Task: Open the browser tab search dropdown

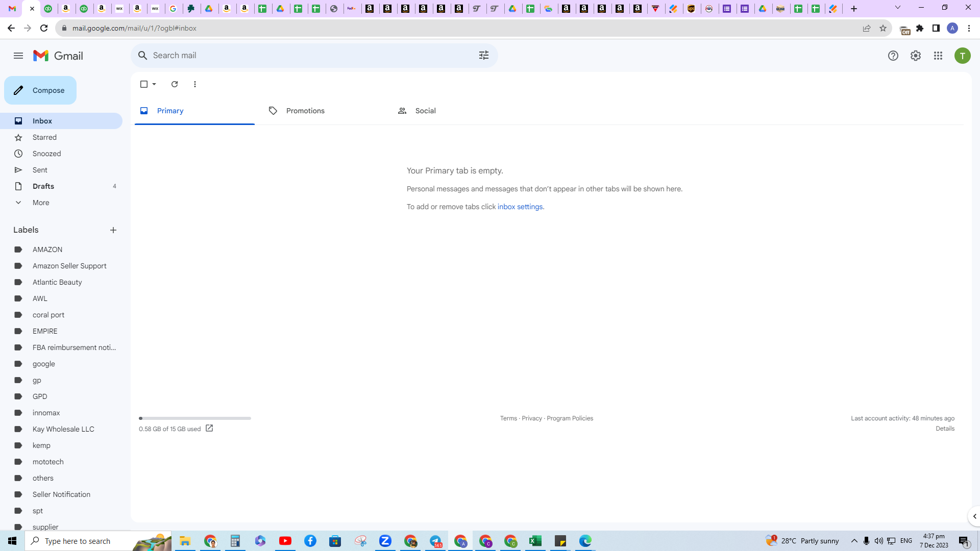Action: pyautogui.click(x=898, y=8)
